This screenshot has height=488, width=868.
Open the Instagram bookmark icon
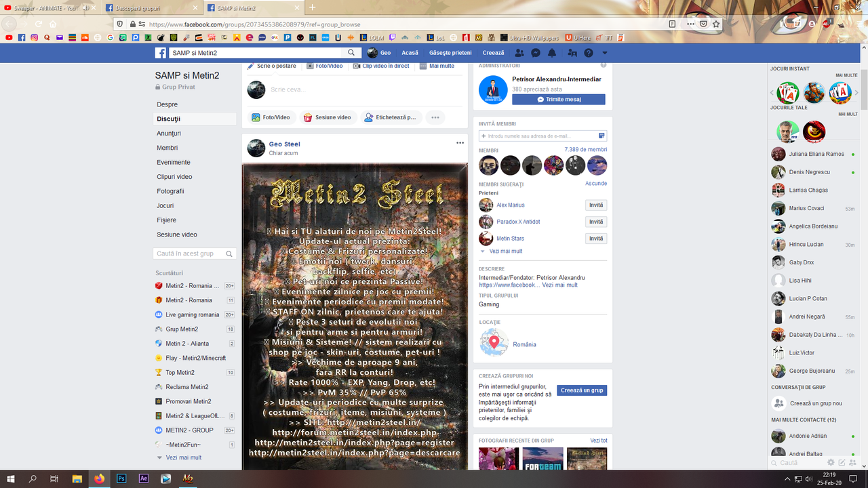coord(34,38)
